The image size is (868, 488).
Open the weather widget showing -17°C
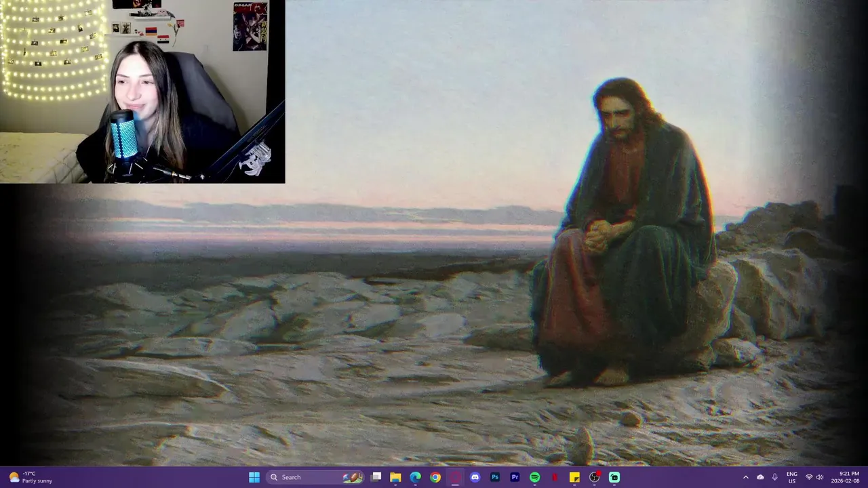[x=31, y=477]
